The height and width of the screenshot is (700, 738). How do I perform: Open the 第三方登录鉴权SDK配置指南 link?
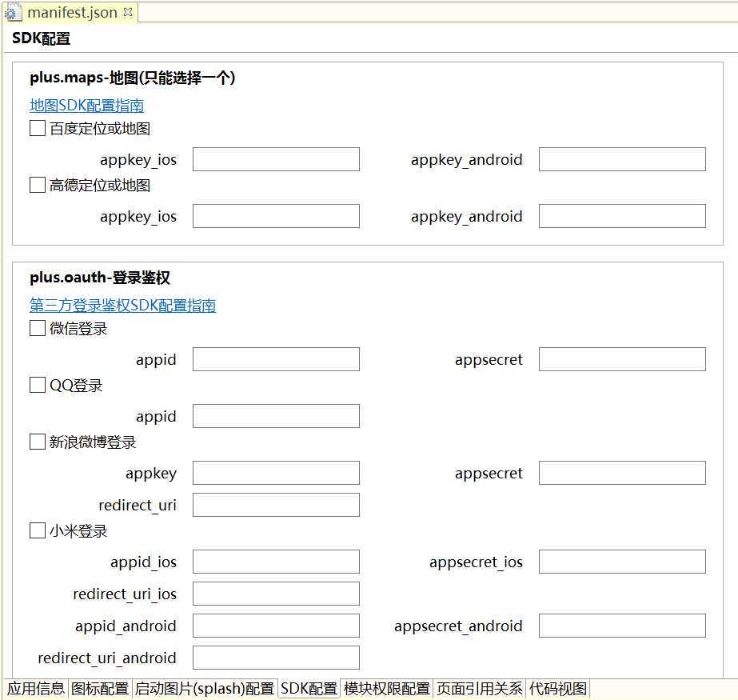point(122,306)
